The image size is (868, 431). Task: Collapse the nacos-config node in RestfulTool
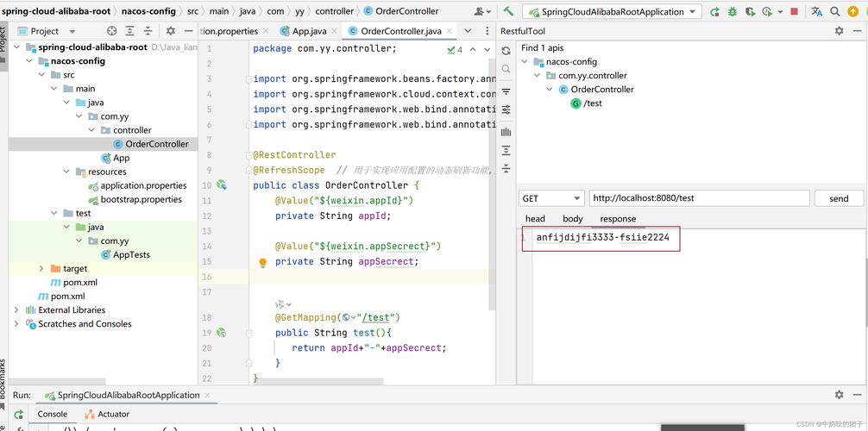point(526,62)
